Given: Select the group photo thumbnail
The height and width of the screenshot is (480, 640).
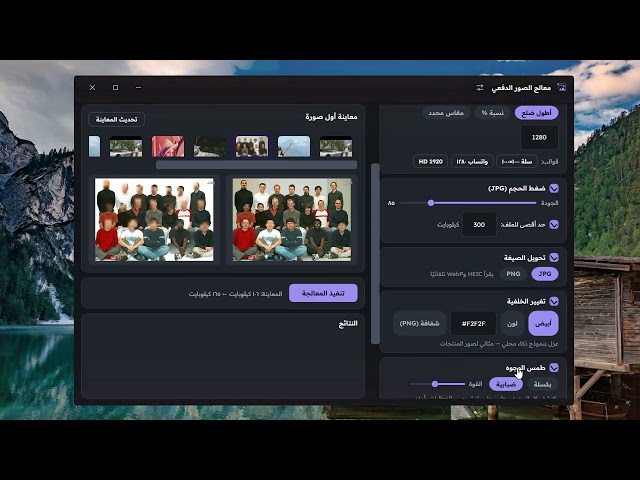Looking at the screenshot, I should point(252,147).
